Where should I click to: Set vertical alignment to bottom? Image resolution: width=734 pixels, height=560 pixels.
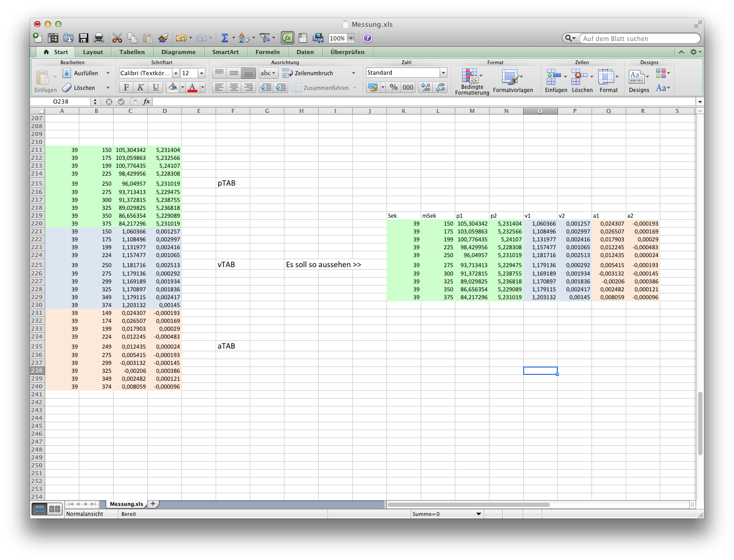point(249,73)
